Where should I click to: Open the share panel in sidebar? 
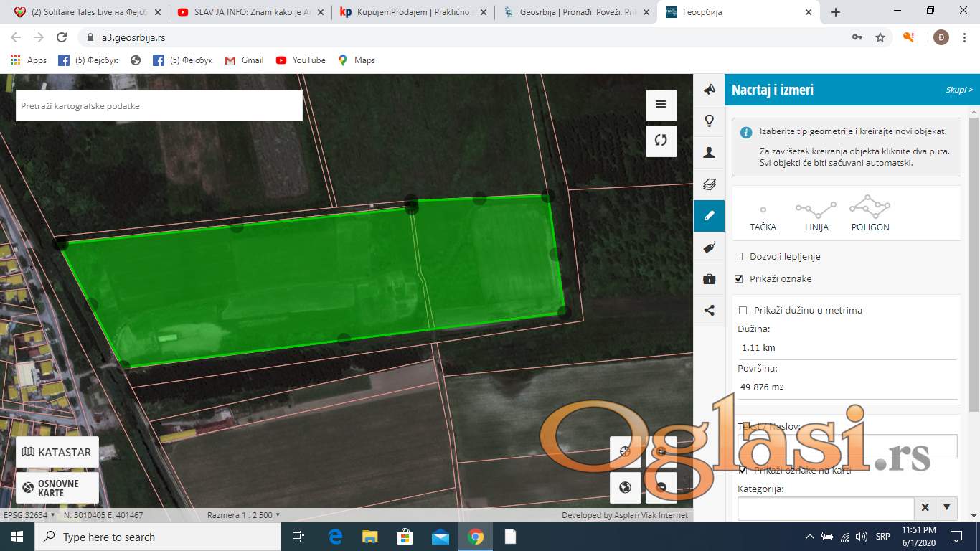(709, 311)
